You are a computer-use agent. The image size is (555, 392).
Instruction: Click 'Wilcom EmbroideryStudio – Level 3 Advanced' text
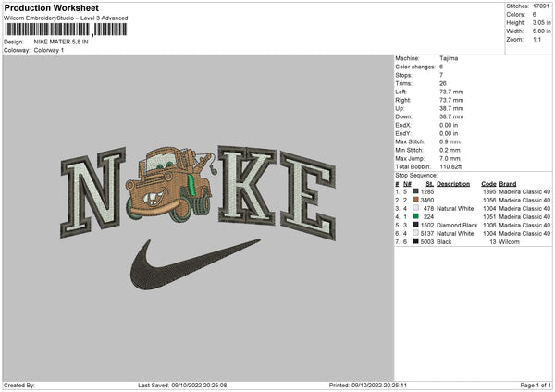tap(66, 18)
